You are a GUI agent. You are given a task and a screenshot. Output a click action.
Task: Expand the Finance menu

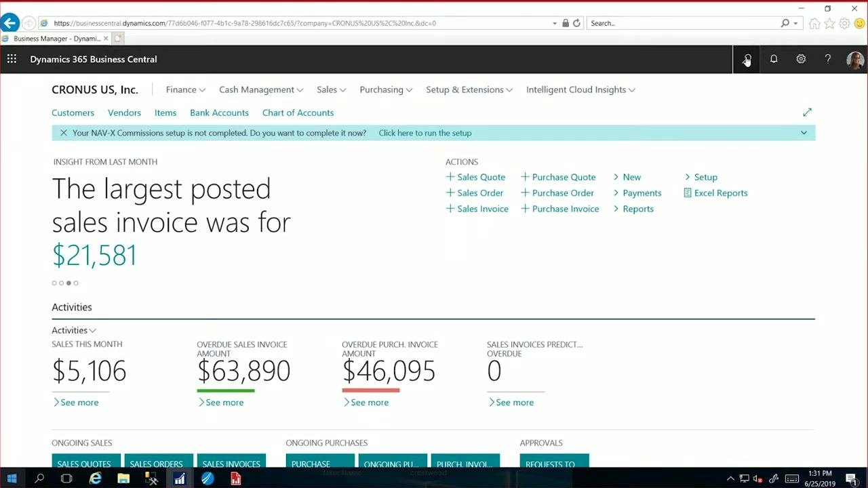(x=186, y=89)
